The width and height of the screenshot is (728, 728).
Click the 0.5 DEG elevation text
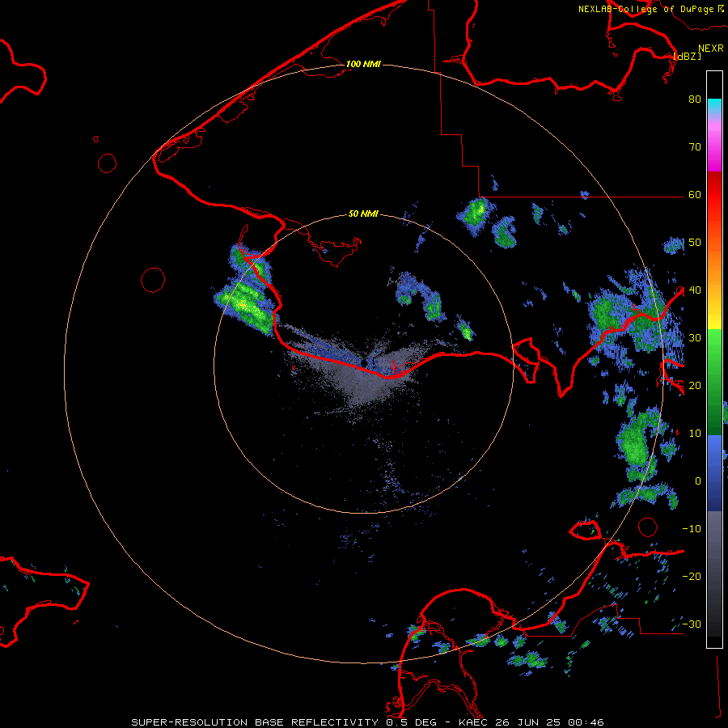click(413, 722)
